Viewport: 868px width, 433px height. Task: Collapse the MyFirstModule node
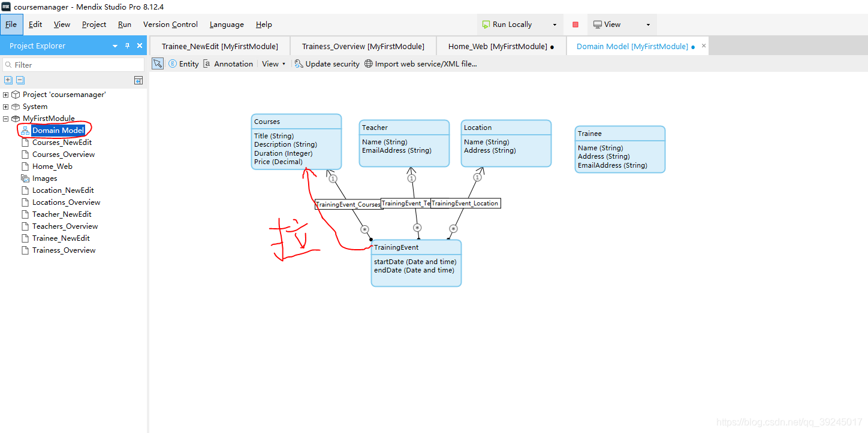click(x=6, y=119)
